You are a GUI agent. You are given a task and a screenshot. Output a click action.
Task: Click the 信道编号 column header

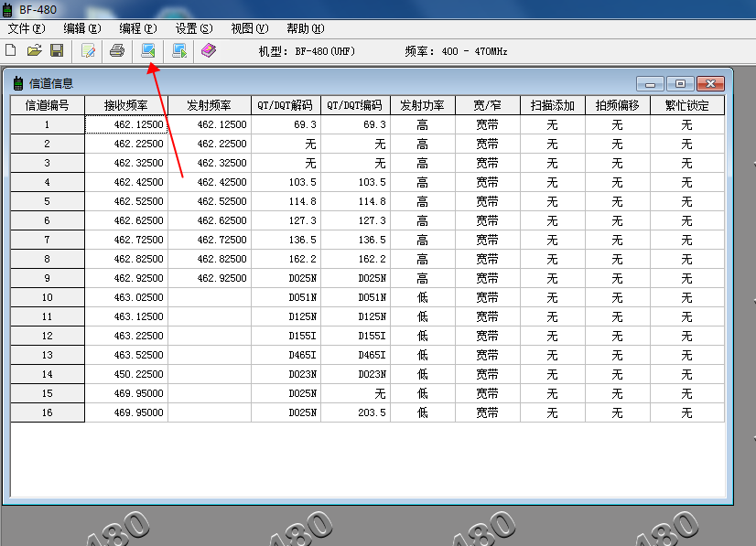pos(48,105)
